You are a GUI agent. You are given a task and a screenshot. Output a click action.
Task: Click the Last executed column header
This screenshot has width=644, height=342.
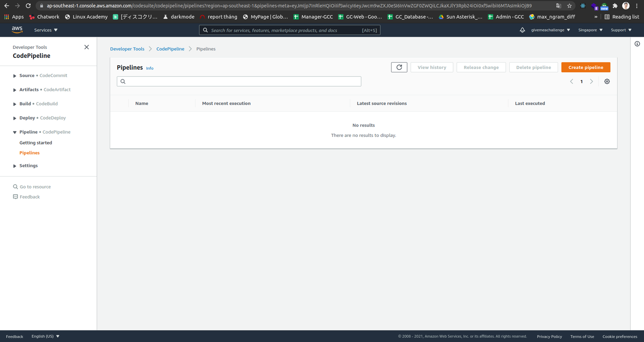point(530,104)
